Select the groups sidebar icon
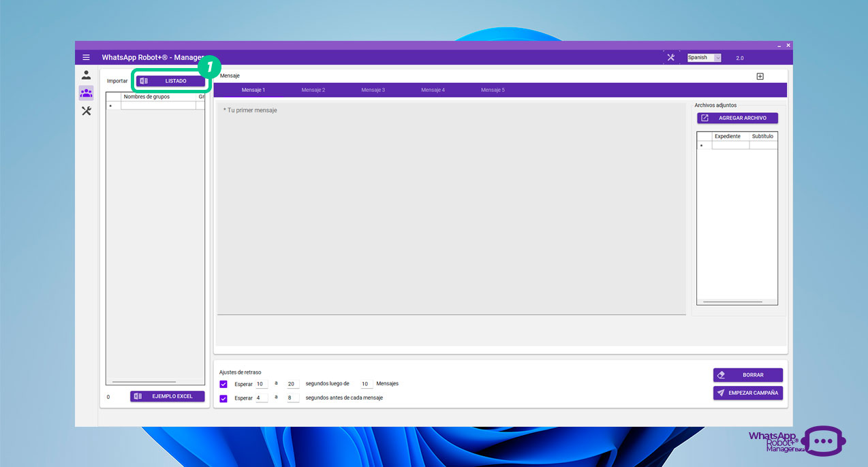Viewport: 868px width, 467px height. pos(86,93)
